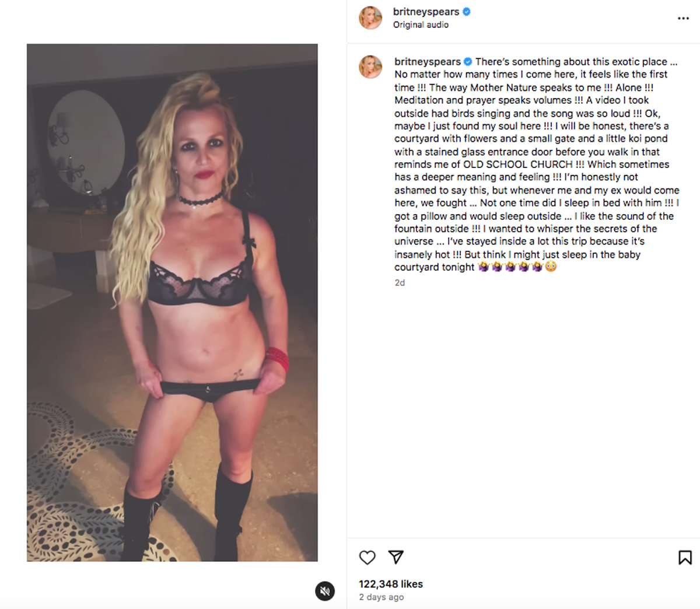
Task: Save the post with bookmark icon
Action: point(685,558)
